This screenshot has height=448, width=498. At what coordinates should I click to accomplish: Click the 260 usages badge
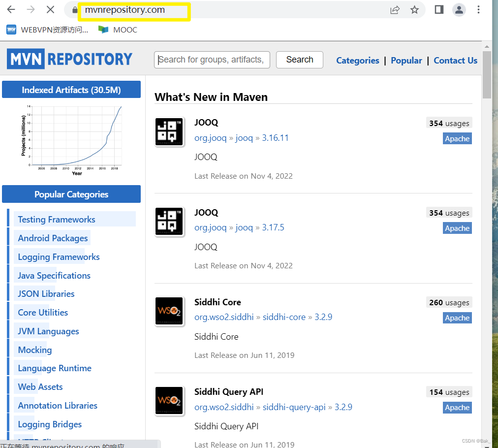click(449, 302)
